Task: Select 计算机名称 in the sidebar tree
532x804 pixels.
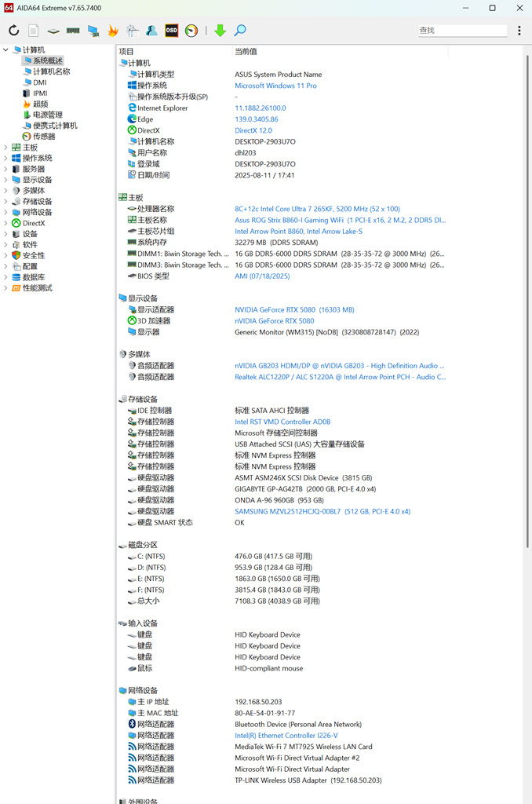Action: pyautogui.click(x=51, y=71)
